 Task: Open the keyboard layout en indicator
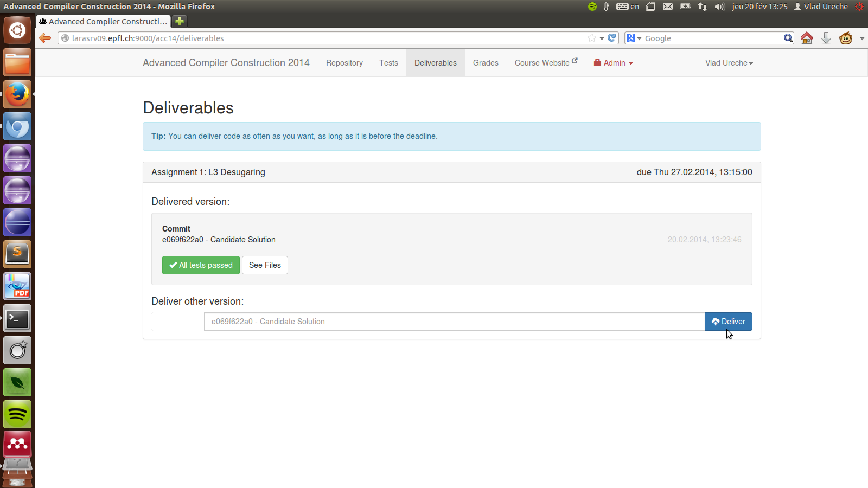tap(628, 7)
